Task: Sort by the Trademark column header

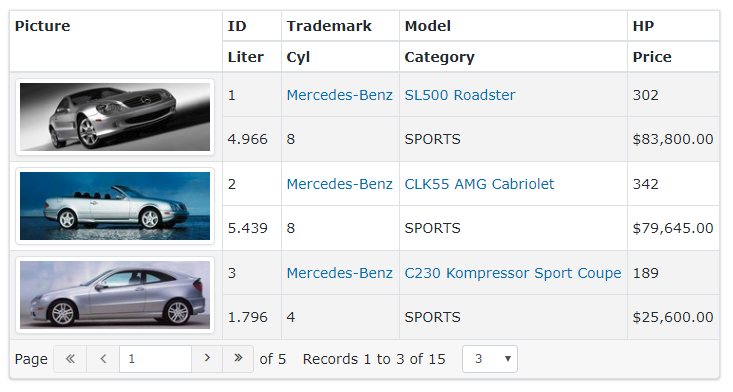Action: pos(329,26)
